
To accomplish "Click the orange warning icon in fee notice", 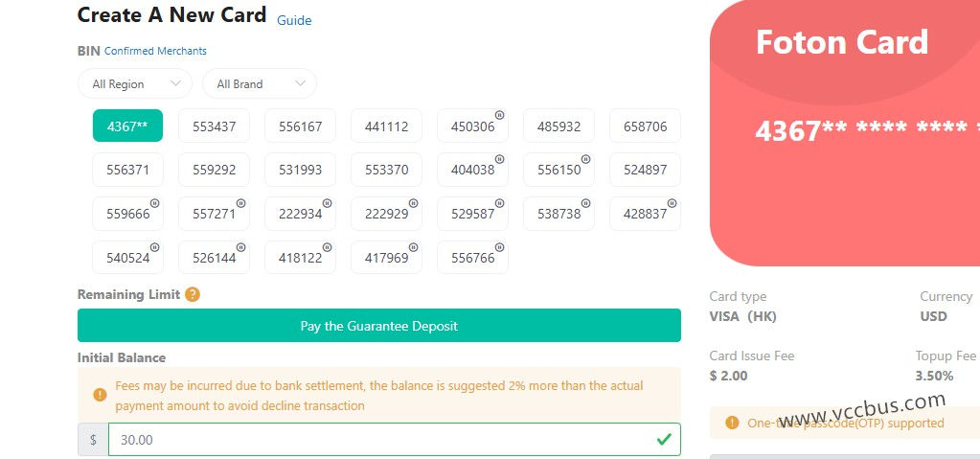I will (100, 395).
